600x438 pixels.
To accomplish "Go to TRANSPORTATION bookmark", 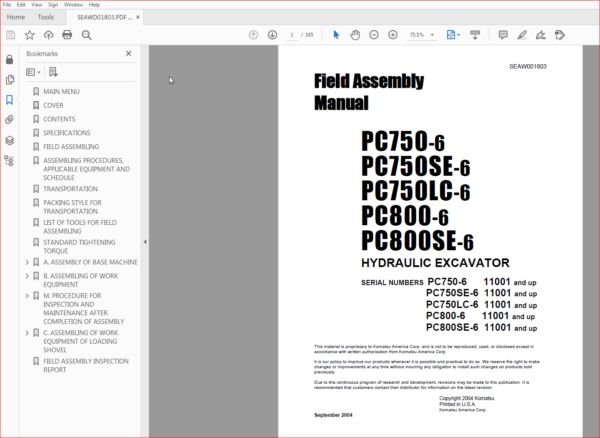I will [70, 189].
